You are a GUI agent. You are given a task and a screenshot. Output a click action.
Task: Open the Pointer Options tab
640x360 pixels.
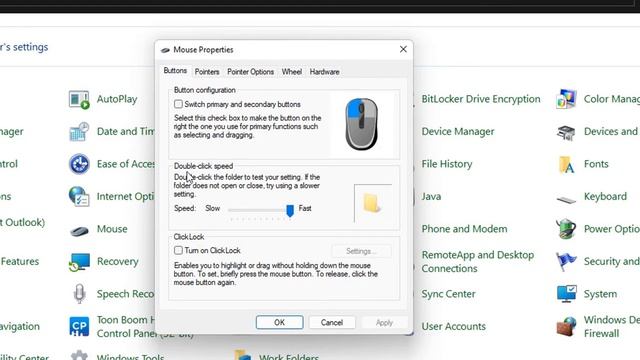[251, 72]
